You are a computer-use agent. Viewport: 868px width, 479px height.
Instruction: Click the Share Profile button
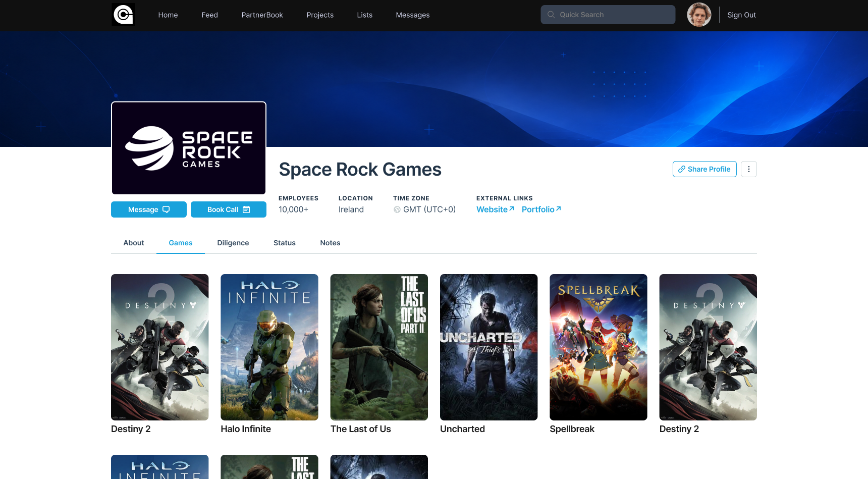[x=704, y=169]
